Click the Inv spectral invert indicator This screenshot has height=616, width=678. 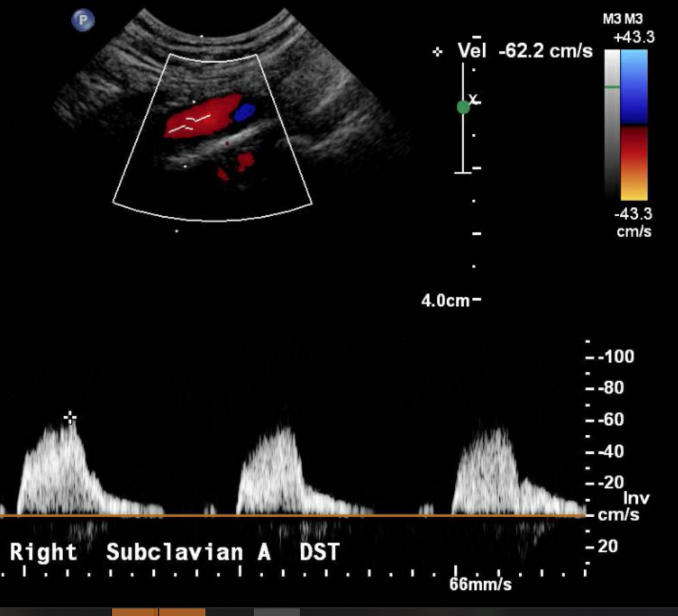636,499
